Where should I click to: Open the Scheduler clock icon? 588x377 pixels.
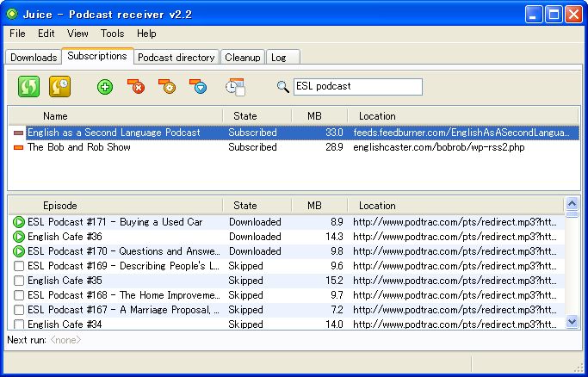[235, 87]
